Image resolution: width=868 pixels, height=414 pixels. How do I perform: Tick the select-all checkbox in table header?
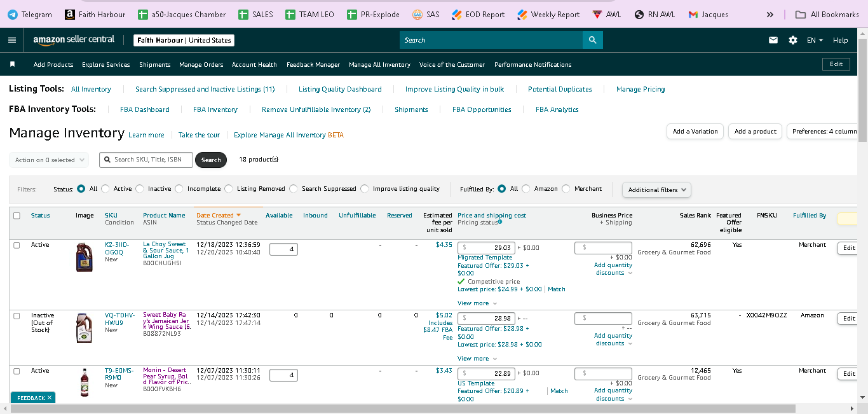coord(17,216)
